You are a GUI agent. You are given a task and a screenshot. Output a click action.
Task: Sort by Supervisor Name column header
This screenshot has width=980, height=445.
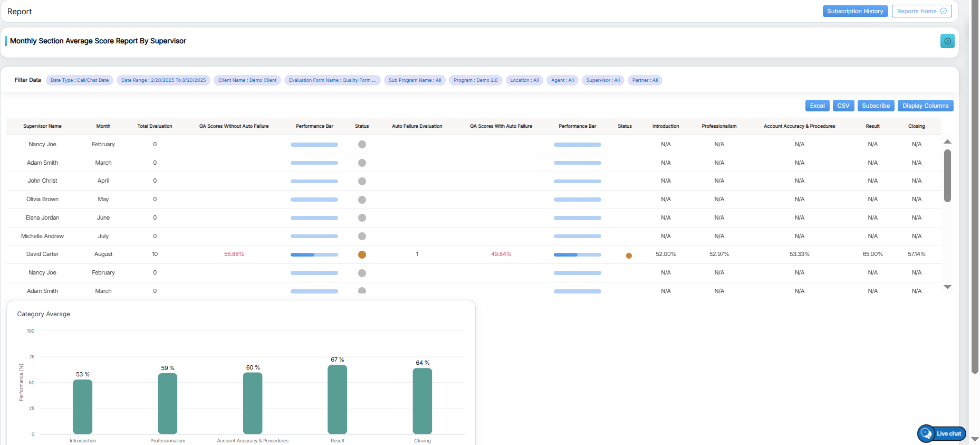42,126
